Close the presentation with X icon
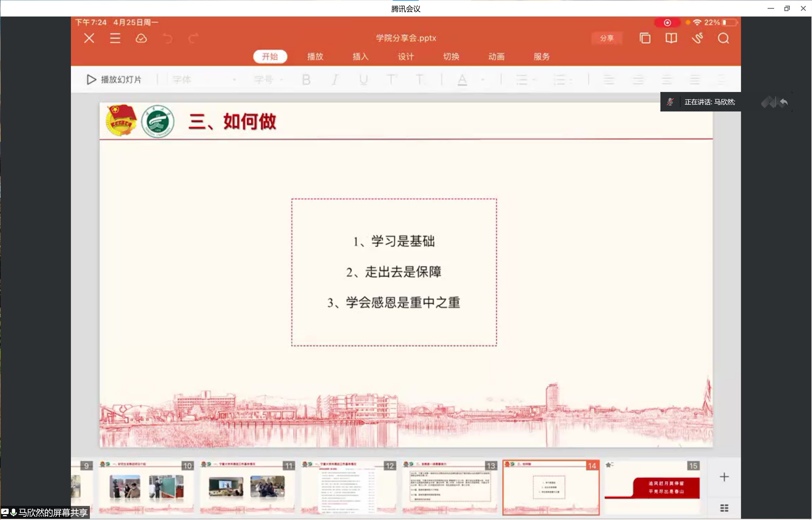Screen dimensions: 812x520 pyautogui.click(x=89, y=38)
